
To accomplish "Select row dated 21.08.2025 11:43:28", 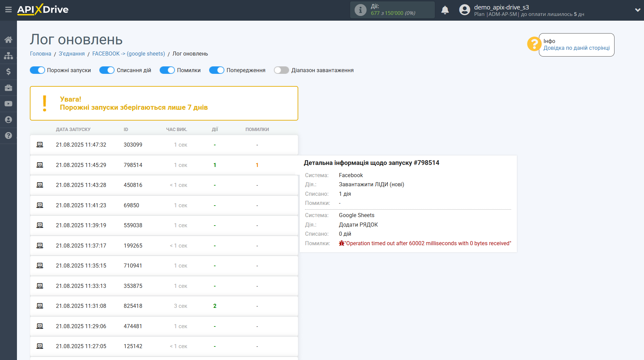I will pyautogui.click(x=164, y=185).
